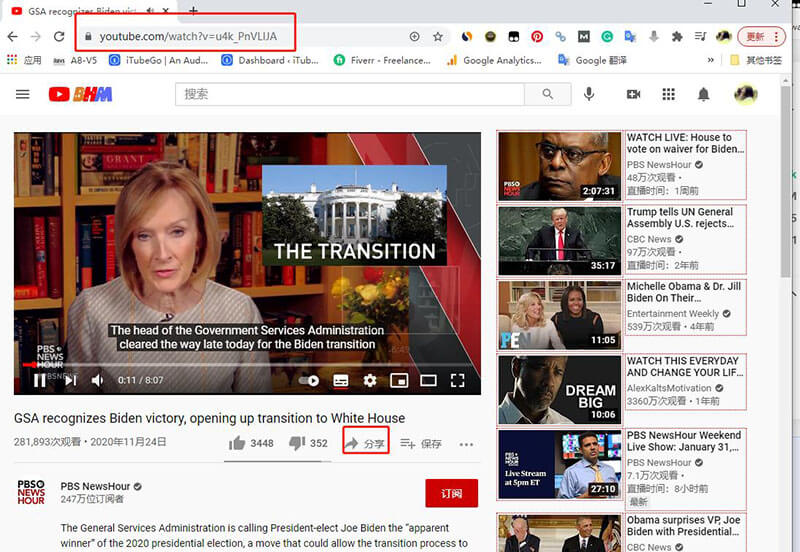Open the three-dot more actions menu
Viewport: 800px width, 552px height.
pos(466,444)
